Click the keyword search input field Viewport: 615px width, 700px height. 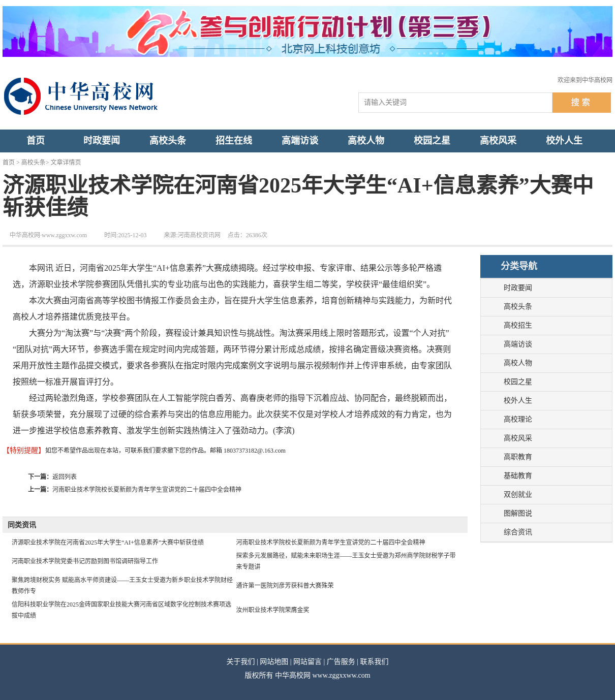pos(455,103)
